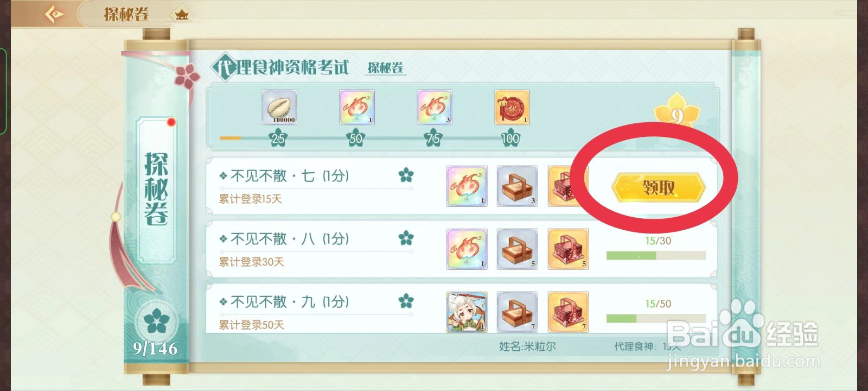
Task: Tap the wooden box reward in 不见不散·八
Action: (x=518, y=249)
